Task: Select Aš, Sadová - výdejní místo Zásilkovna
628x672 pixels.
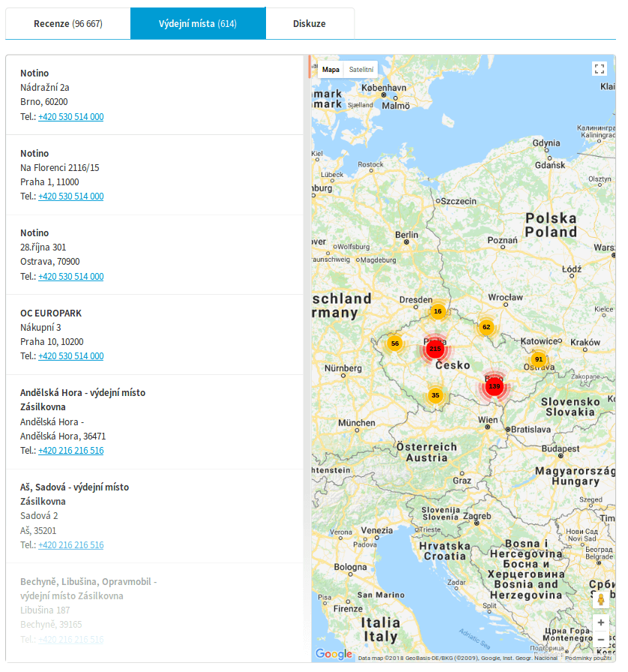Action: (154, 517)
